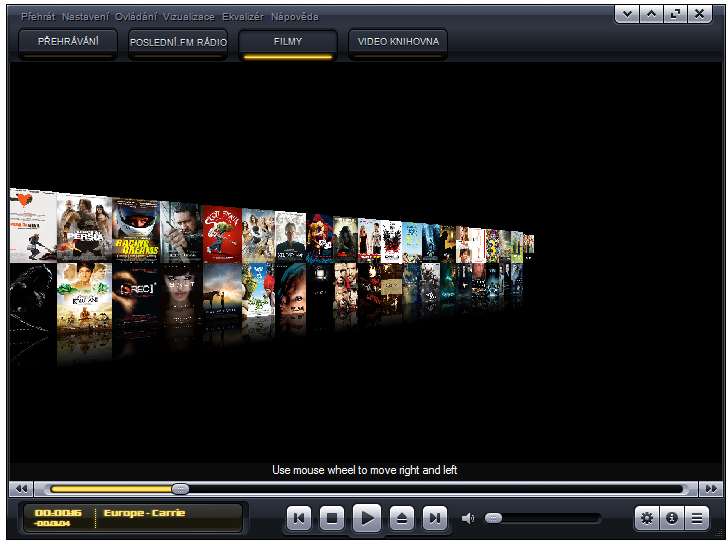Switch to the POSLEDNÍ.FM RÁDIO tab
The height and width of the screenshot is (544, 728).
click(178, 45)
